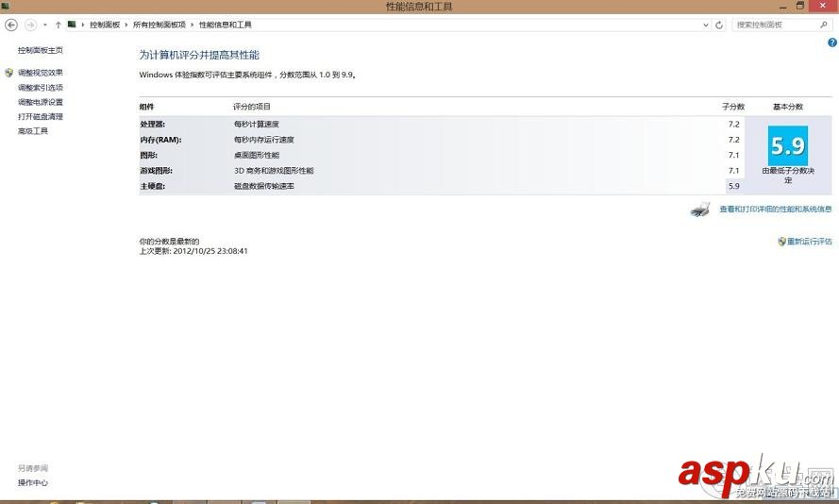
Task: Select 控制面板 breadcrumb
Action: pos(105,25)
